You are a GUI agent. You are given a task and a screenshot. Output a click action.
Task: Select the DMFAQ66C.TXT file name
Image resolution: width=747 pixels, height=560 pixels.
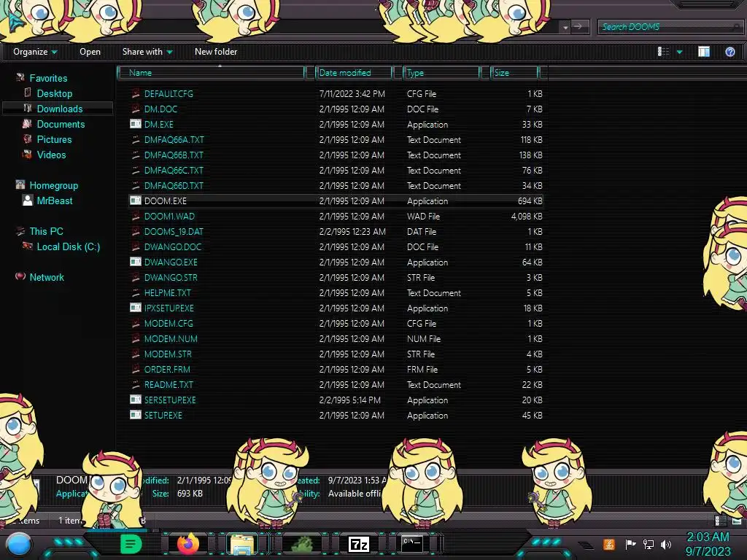[x=174, y=170]
